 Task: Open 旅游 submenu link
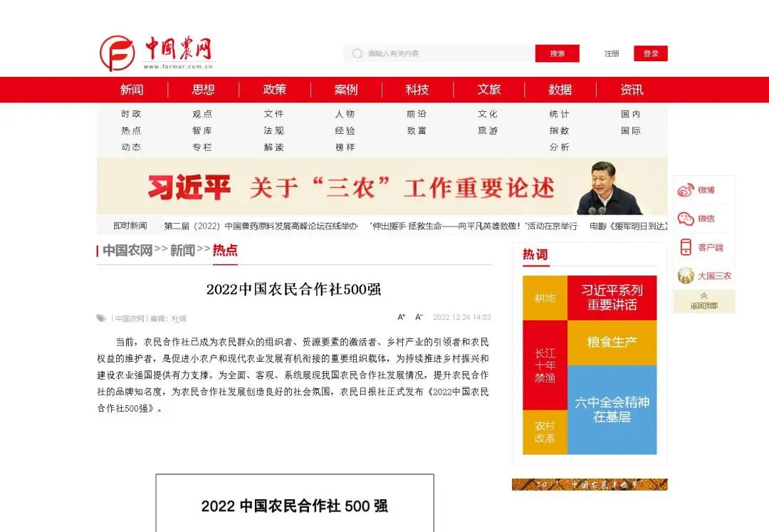pos(488,130)
